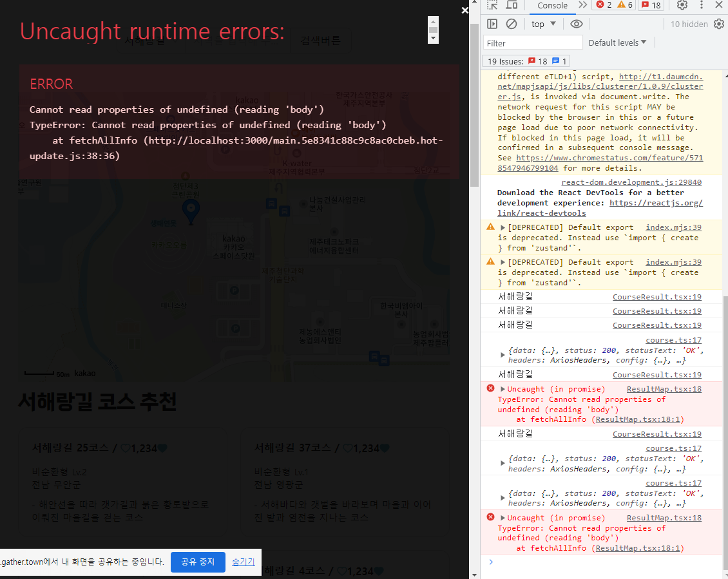Open the 서해랑길 37코스 course card

pyautogui.click(x=345, y=482)
